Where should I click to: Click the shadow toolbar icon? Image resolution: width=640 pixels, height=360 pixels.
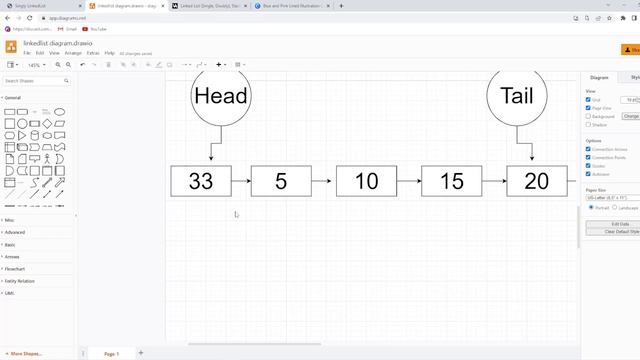click(169, 64)
